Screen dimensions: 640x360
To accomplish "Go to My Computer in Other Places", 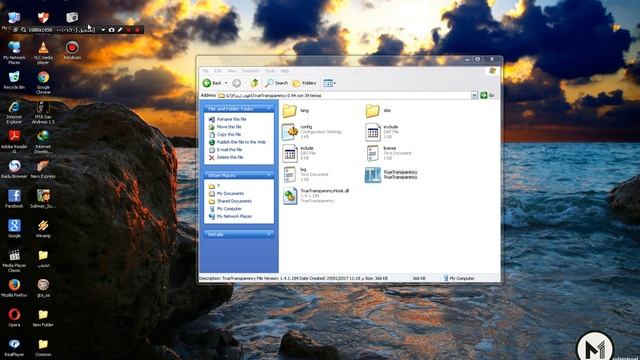I will coord(229,209).
